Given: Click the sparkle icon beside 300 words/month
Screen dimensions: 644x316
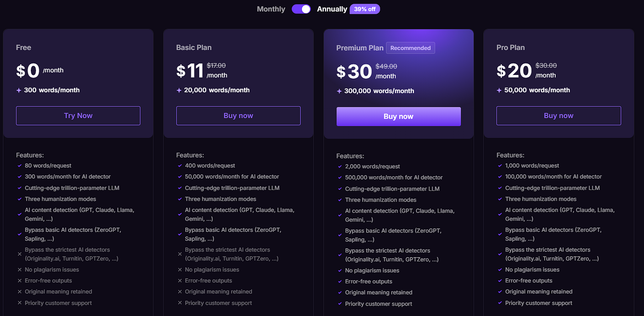Looking at the screenshot, I should (19, 90).
